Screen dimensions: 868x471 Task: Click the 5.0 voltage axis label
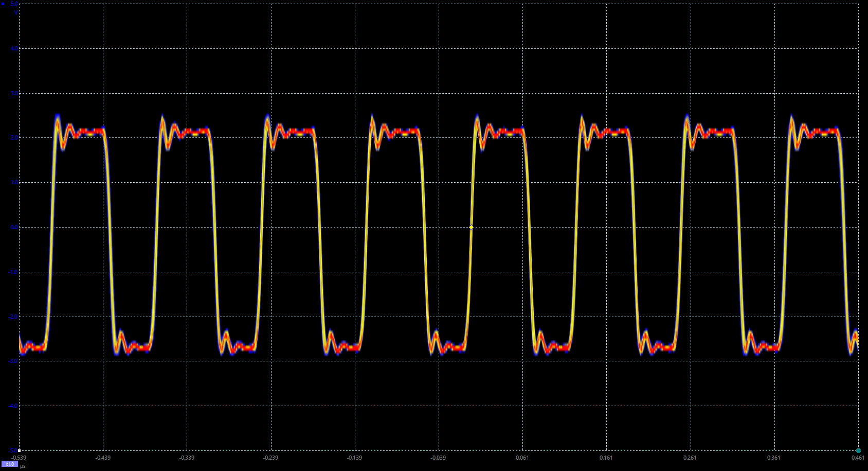[x=14, y=4]
